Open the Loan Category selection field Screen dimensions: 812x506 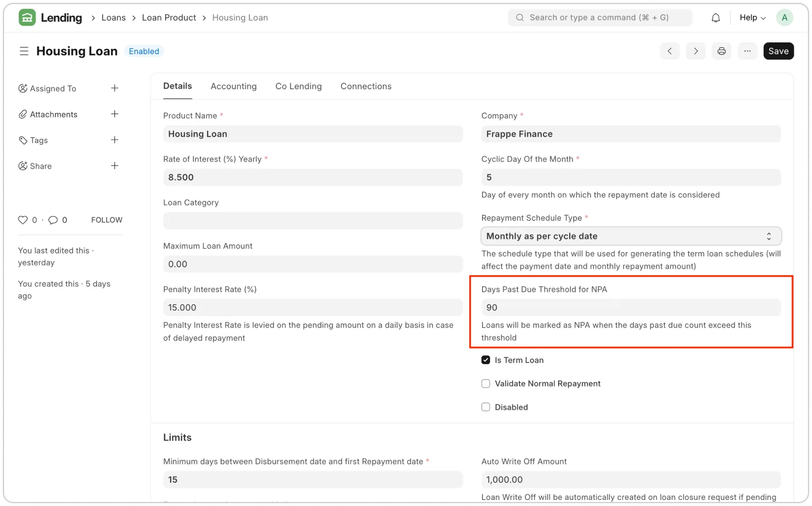coord(312,220)
